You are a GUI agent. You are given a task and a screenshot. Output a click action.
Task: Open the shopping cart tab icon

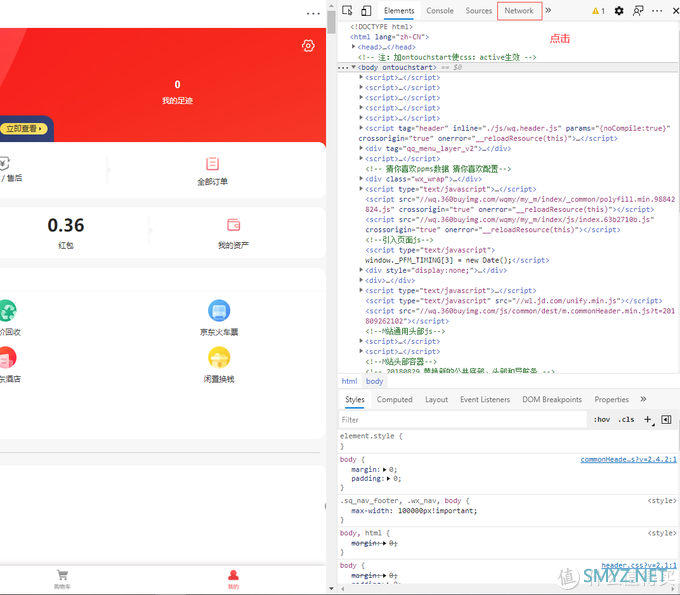click(x=62, y=575)
